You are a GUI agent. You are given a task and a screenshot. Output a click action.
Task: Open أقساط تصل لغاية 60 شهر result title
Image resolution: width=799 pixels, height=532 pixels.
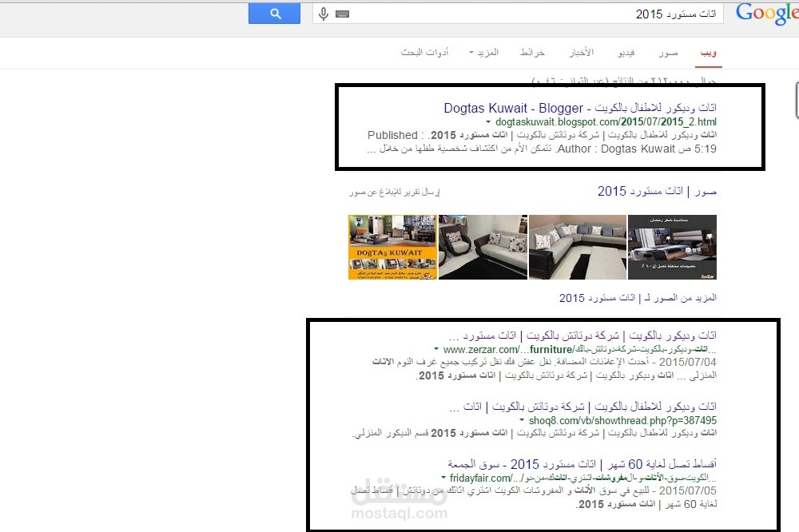point(582,464)
